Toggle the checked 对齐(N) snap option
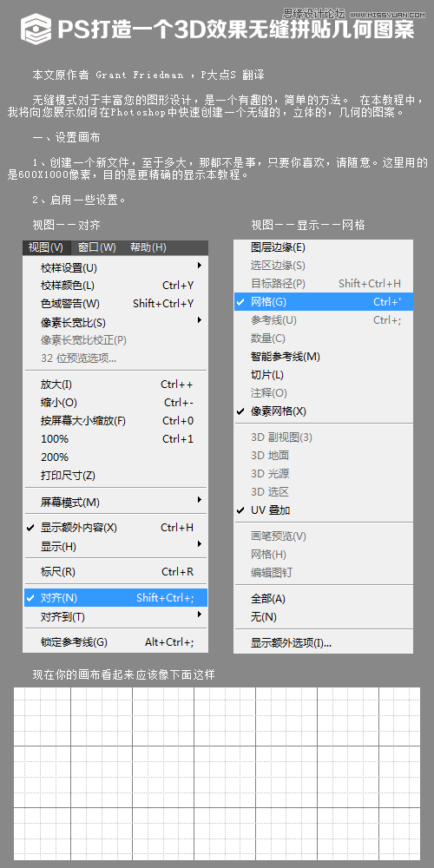434x868 pixels. 115,598
